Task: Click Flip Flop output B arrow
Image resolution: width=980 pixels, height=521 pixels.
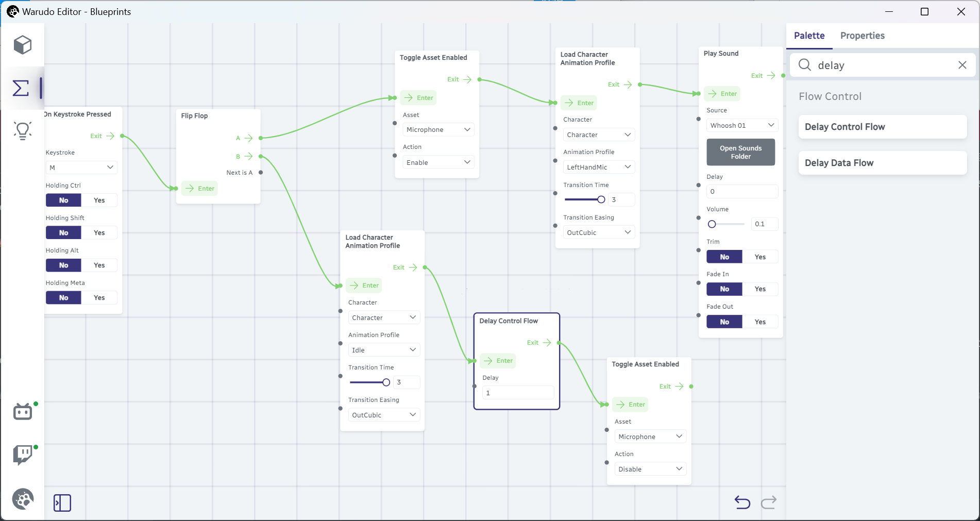Action: (x=248, y=156)
